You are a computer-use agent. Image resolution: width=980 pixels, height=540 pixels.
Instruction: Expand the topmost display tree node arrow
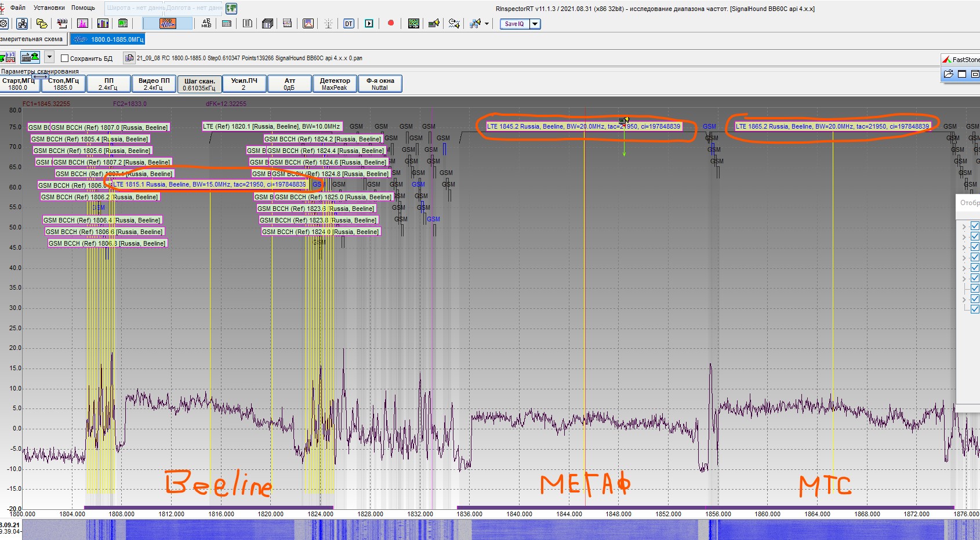pyautogui.click(x=964, y=227)
